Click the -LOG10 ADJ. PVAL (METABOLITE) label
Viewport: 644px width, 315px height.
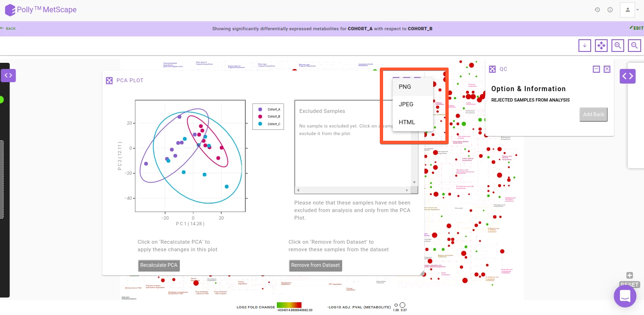coord(359,307)
